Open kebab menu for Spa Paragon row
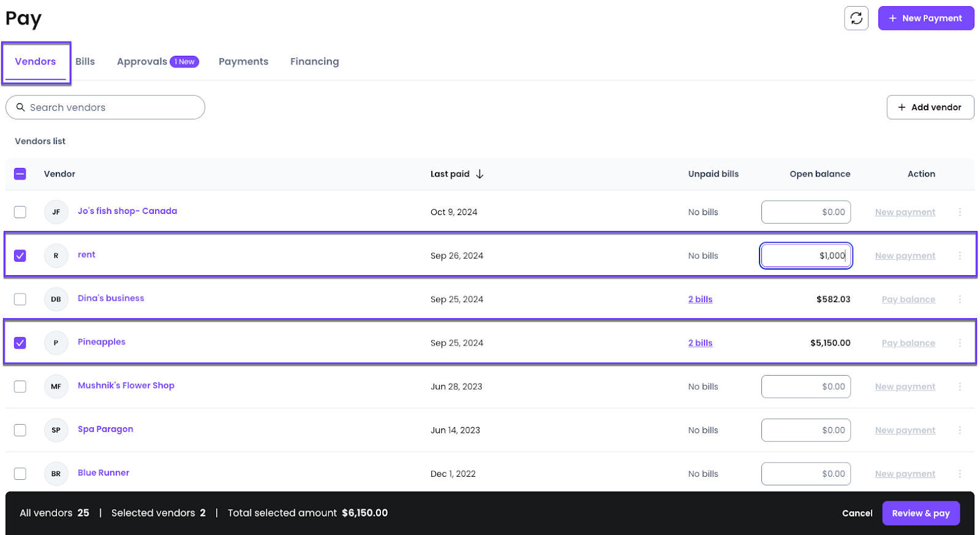980x535 pixels. pyautogui.click(x=960, y=430)
